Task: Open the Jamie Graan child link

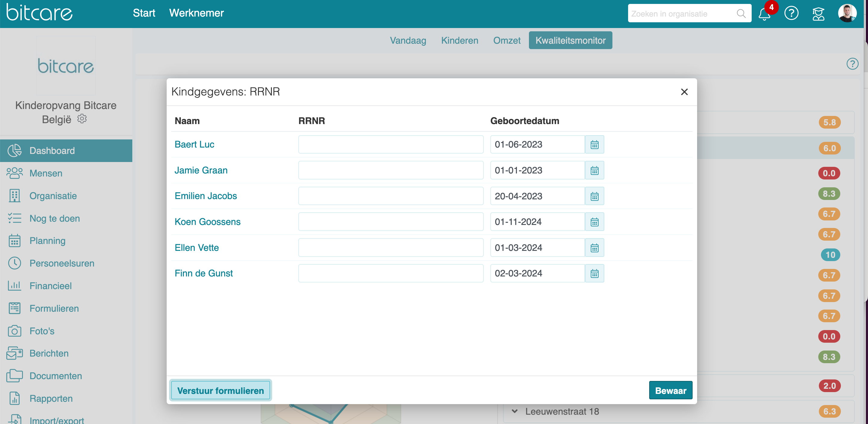Action: [201, 170]
